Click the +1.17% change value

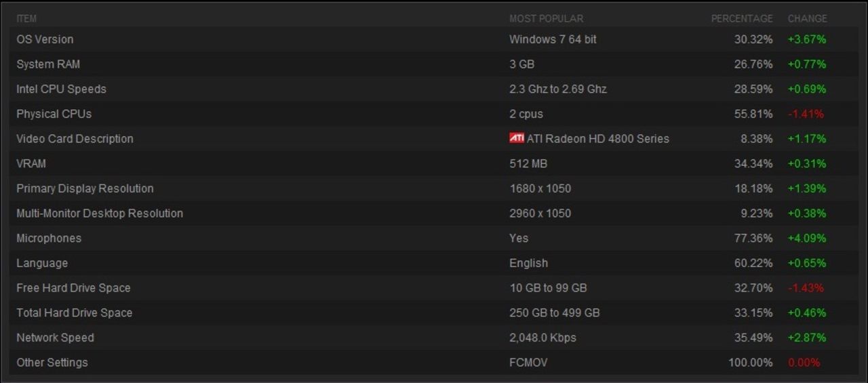point(807,139)
